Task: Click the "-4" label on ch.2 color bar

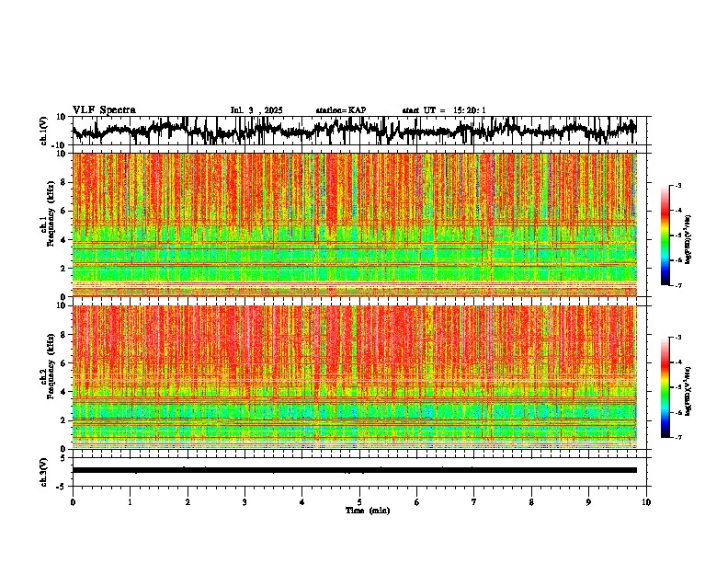Action: click(x=677, y=362)
